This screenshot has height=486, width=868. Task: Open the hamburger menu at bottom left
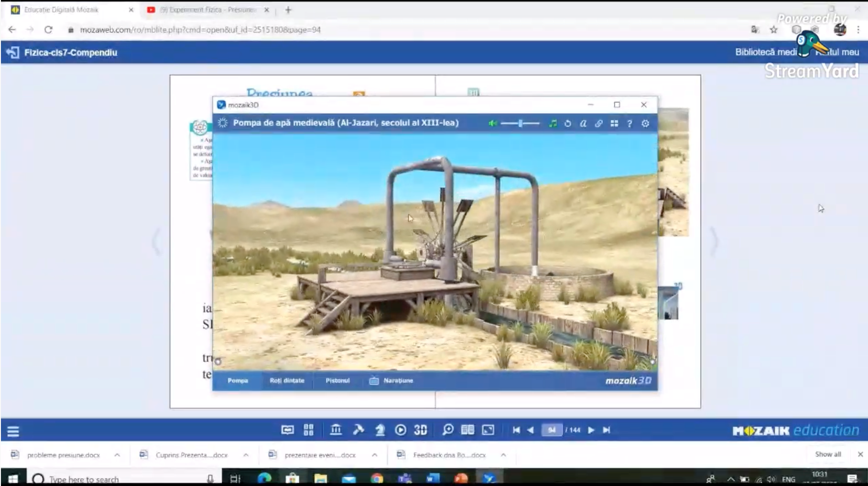[13, 431]
